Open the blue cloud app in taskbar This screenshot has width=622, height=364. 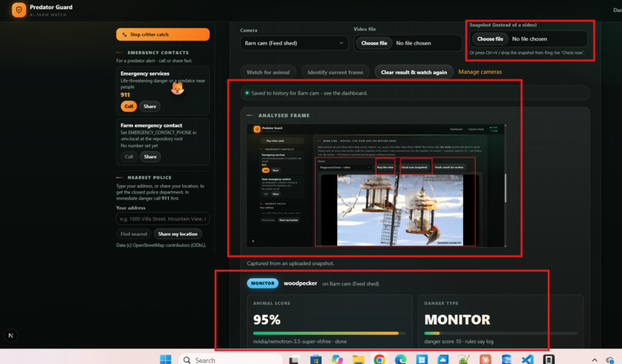[443, 359]
